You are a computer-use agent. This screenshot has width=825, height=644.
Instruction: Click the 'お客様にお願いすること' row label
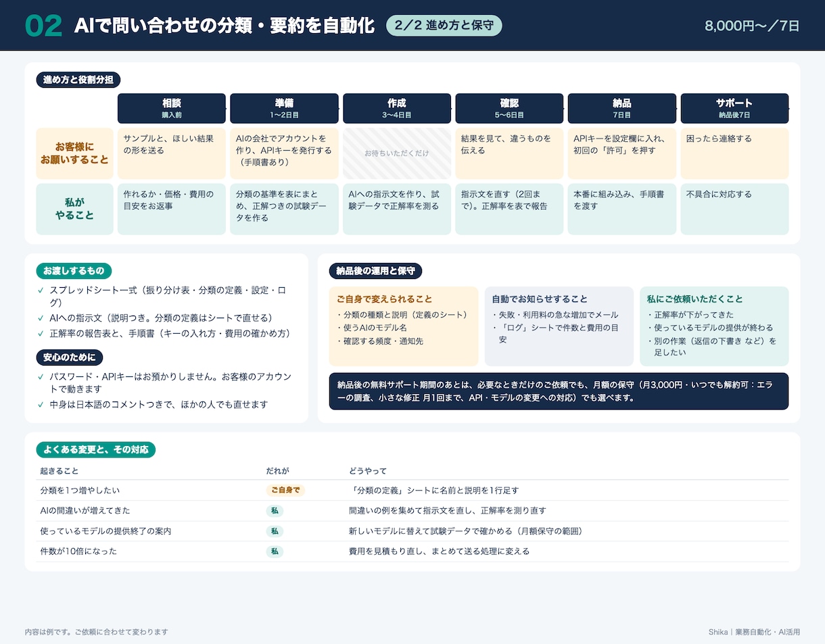pyautogui.click(x=75, y=153)
